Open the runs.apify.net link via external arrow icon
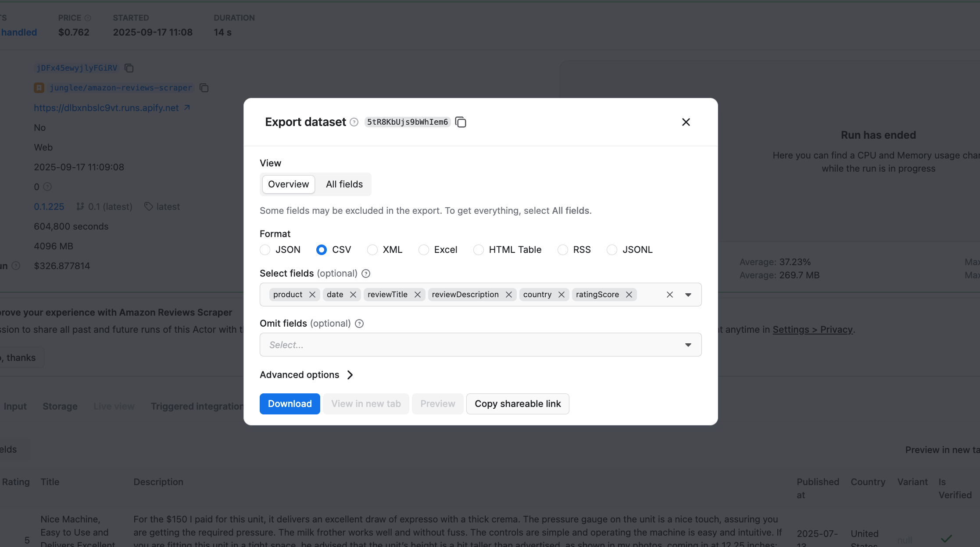The height and width of the screenshot is (547, 980). tap(186, 108)
